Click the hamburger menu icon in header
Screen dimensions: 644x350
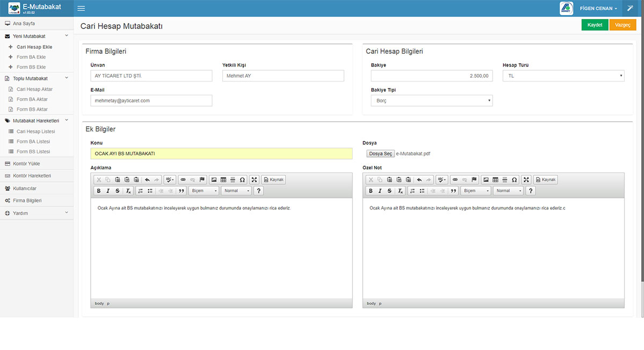(81, 8)
